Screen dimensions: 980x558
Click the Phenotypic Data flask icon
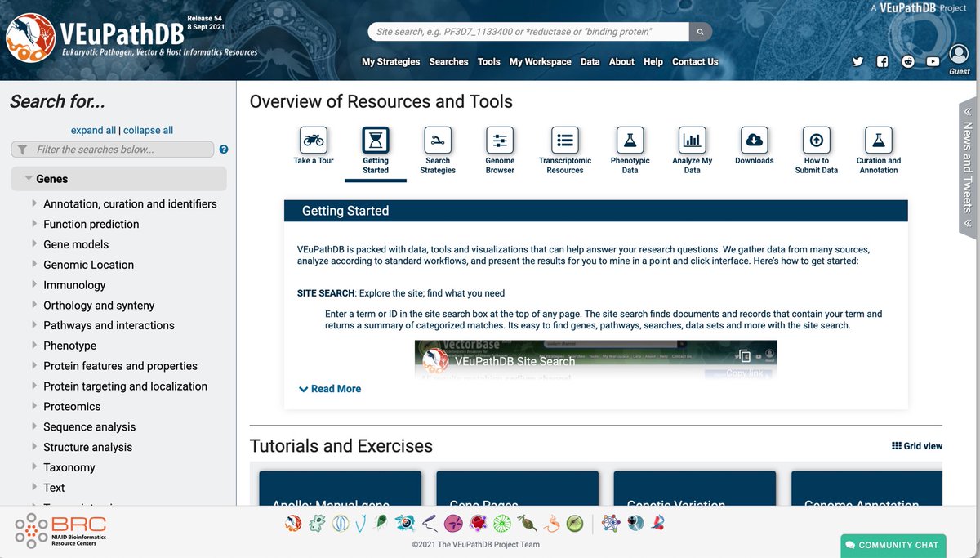(x=629, y=139)
